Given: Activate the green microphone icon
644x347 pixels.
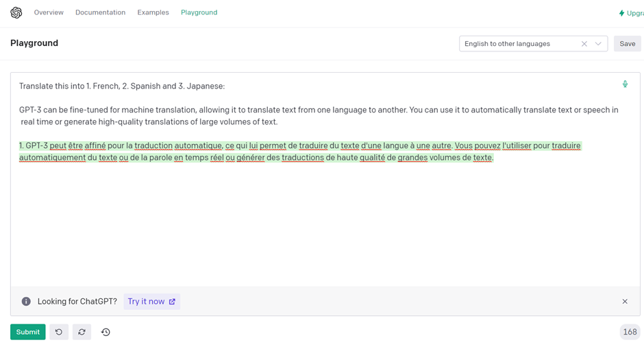Looking at the screenshot, I should click(x=625, y=84).
